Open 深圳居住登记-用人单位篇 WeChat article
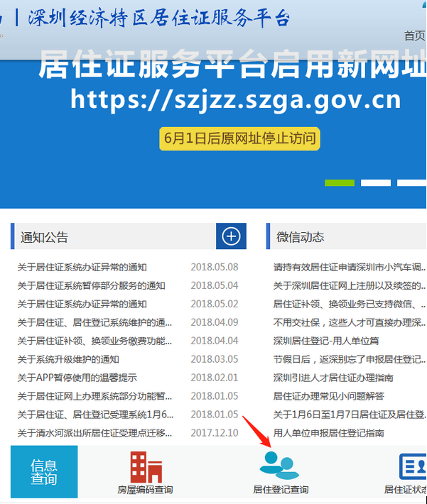 click(326, 341)
